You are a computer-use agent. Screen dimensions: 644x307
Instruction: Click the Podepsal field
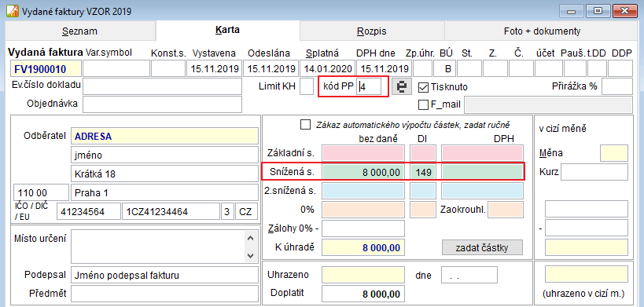(164, 276)
